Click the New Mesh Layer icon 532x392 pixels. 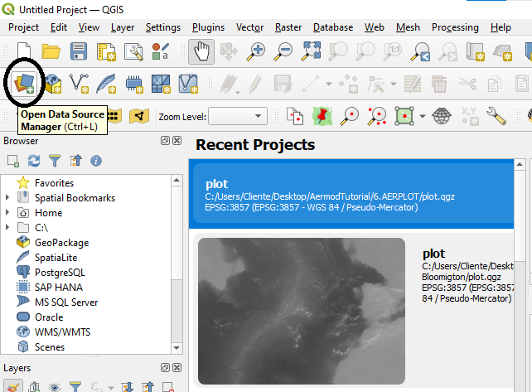point(161,84)
